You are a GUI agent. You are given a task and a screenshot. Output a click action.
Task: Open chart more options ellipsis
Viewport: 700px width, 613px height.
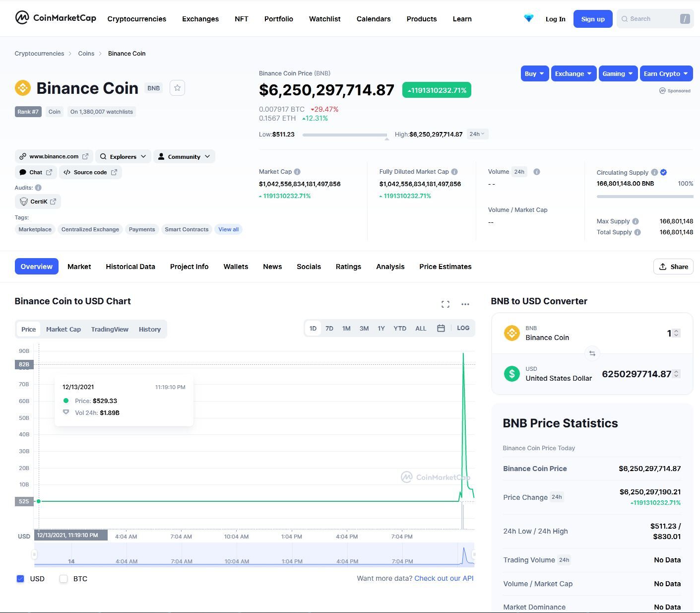[x=465, y=304]
